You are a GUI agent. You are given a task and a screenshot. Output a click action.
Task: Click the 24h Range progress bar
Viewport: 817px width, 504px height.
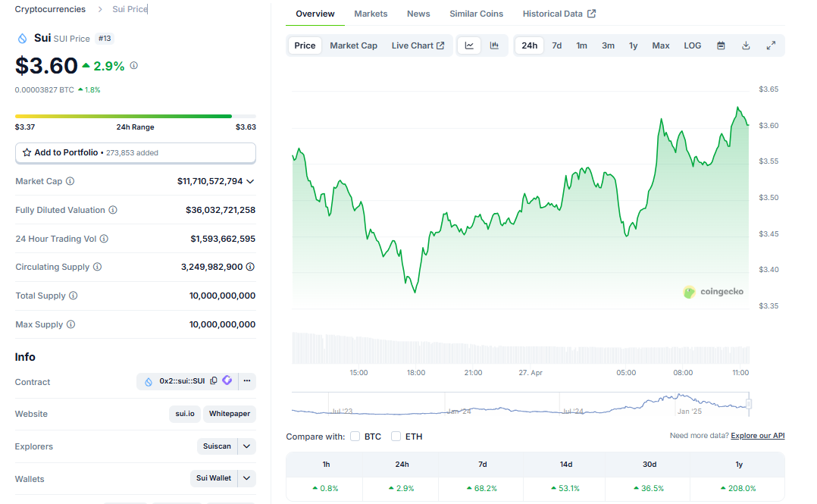pos(136,116)
